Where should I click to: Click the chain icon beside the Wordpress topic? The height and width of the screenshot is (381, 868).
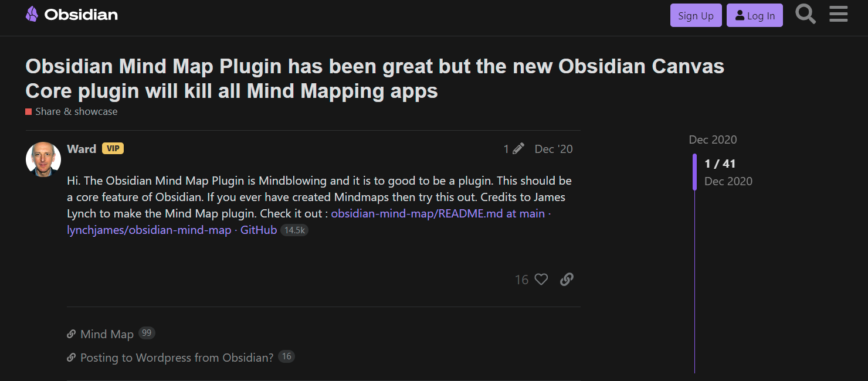(71, 357)
